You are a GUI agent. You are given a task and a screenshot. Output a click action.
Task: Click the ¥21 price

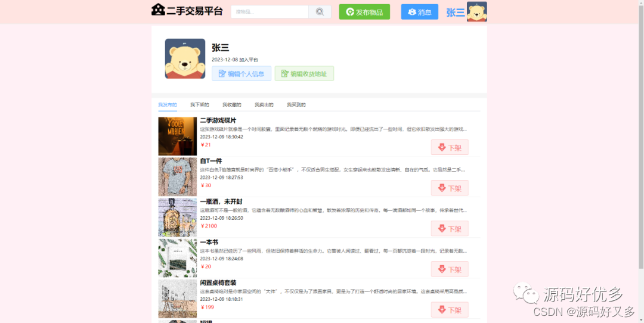click(x=206, y=145)
